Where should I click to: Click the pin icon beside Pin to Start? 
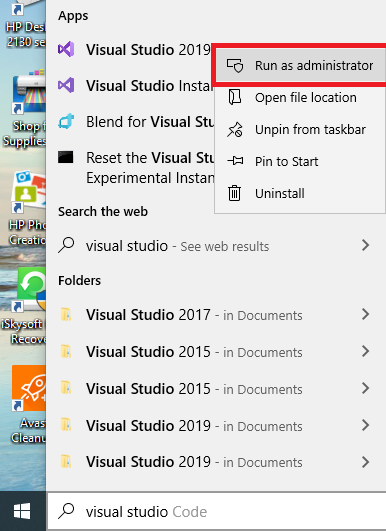click(235, 161)
